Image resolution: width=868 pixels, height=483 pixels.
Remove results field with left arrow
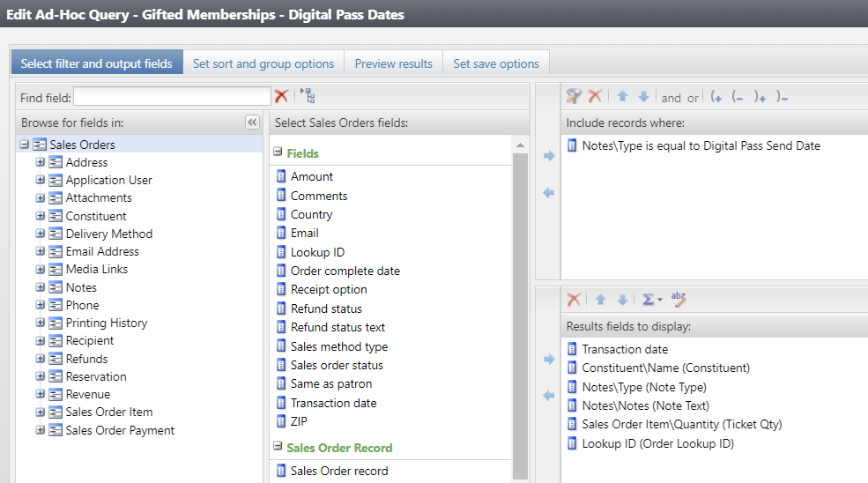pos(549,396)
